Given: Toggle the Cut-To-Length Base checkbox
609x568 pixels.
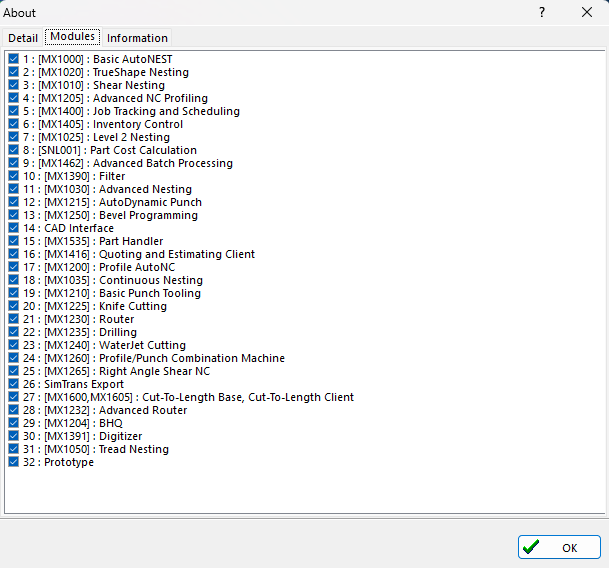Looking at the screenshot, I should tap(13, 397).
